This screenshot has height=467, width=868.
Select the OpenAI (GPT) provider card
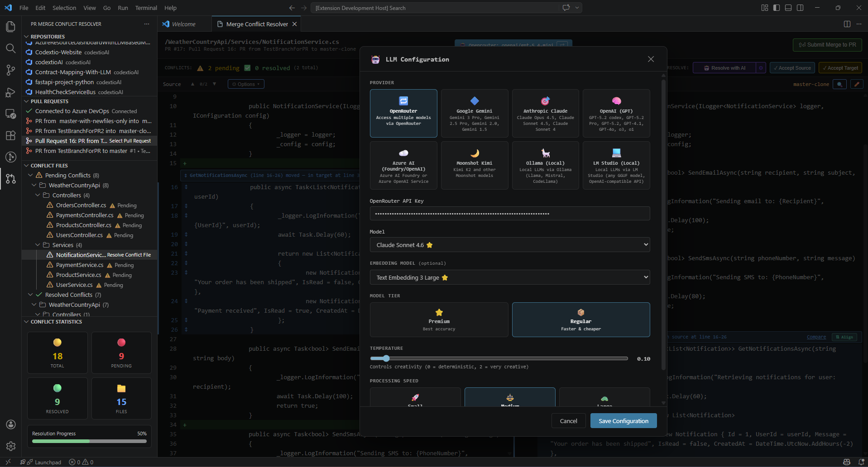(x=616, y=113)
